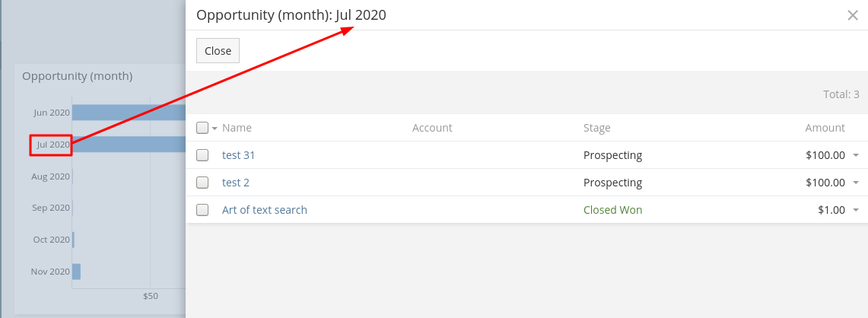Select the Art of text search checkbox
Image resolution: width=868 pixels, height=318 pixels.
202,210
